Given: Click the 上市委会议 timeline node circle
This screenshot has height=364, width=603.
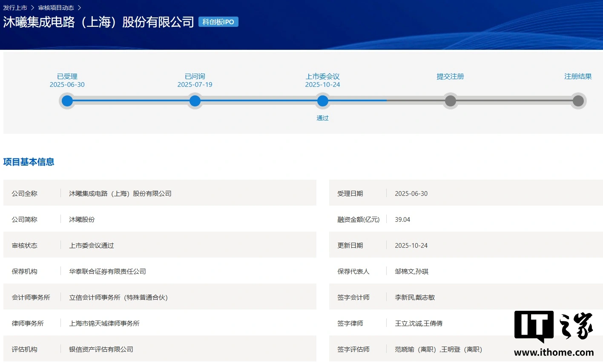Looking at the screenshot, I should pyautogui.click(x=323, y=101).
